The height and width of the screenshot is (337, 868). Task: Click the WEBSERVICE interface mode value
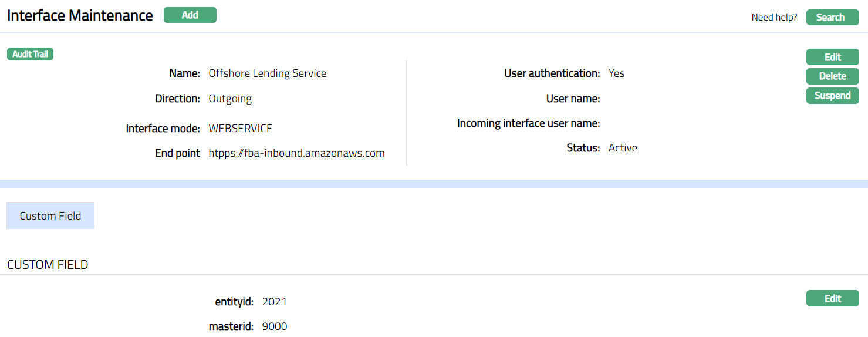(x=240, y=129)
